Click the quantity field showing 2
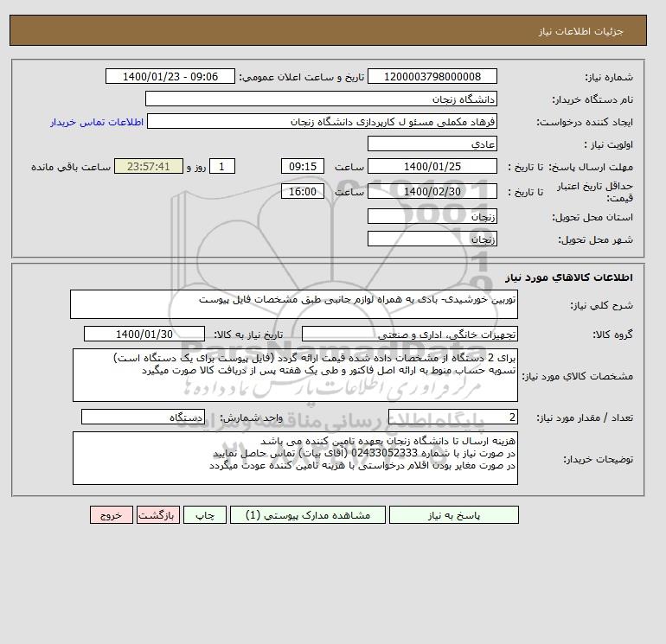This screenshot has width=666, height=644. [452, 417]
